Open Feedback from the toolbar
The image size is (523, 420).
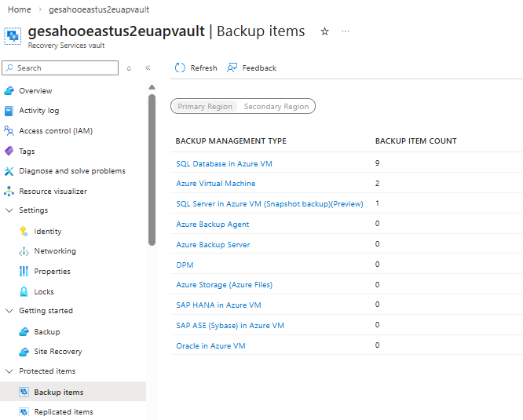[x=252, y=68]
